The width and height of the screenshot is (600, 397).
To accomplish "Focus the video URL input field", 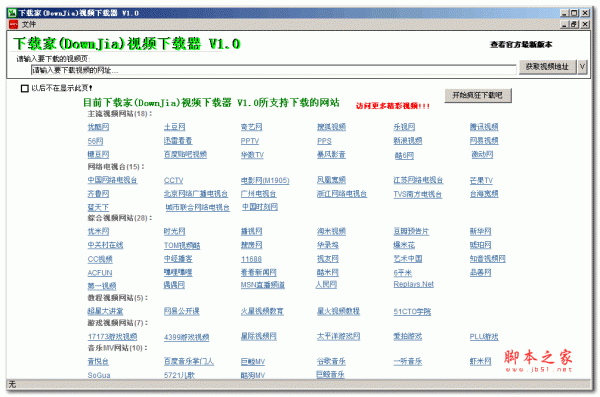I will [274, 70].
